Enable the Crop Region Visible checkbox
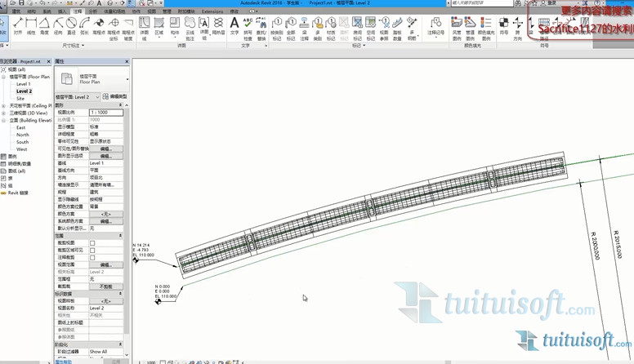The width and height of the screenshot is (634, 364). (92, 251)
